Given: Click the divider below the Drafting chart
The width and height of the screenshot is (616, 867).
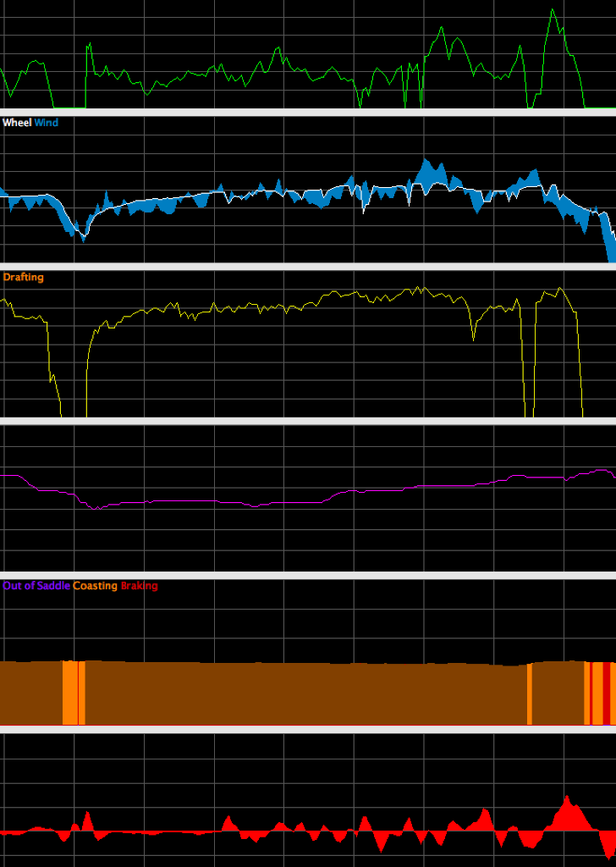Looking at the screenshot, I should click(x=308, y=421).
